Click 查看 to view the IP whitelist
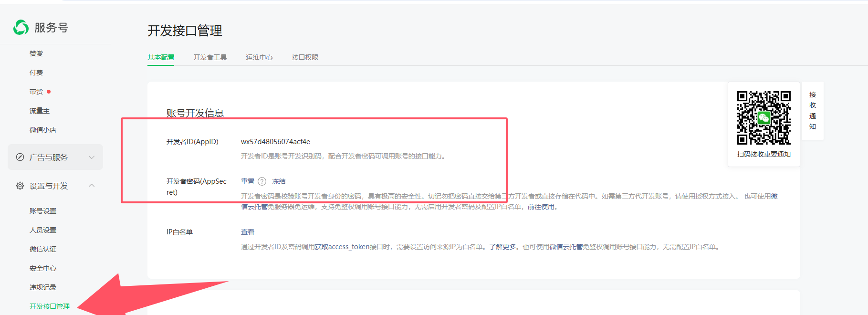This screenshot has height=315, width=868. coord(248,232)
